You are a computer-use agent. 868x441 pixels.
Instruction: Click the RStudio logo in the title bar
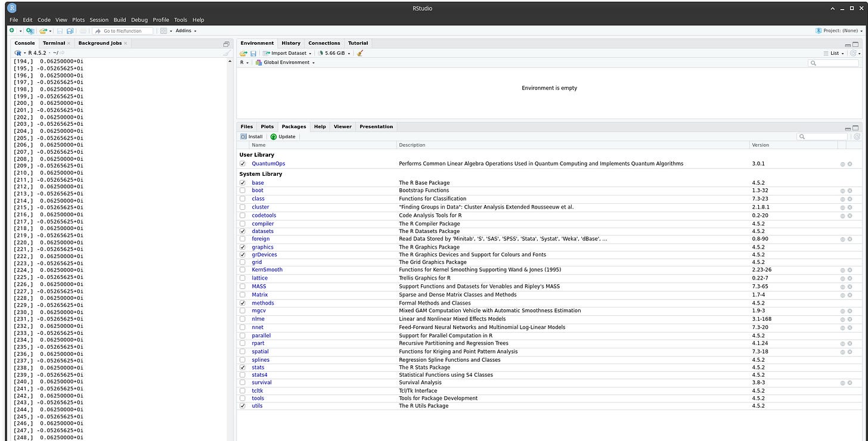(12, 8)
